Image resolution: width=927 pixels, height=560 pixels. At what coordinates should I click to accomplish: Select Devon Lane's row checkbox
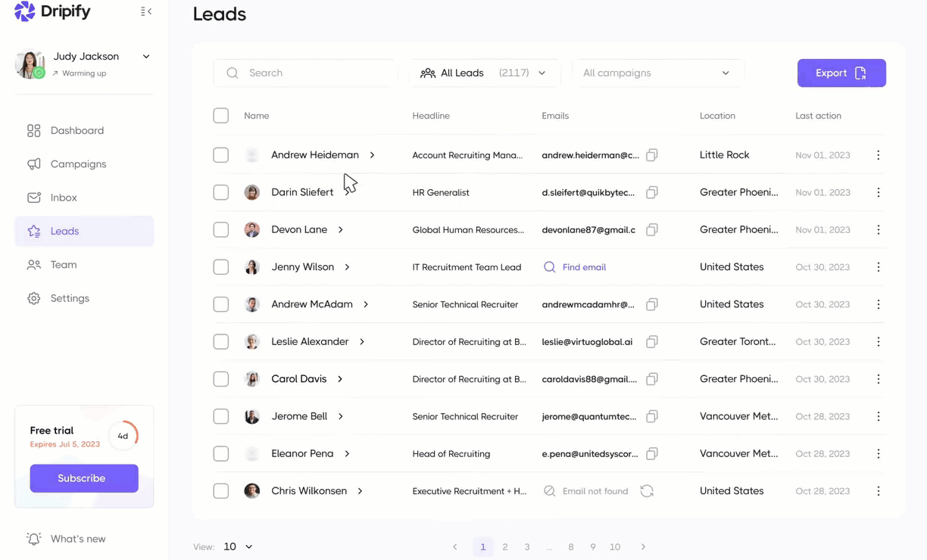221,229
